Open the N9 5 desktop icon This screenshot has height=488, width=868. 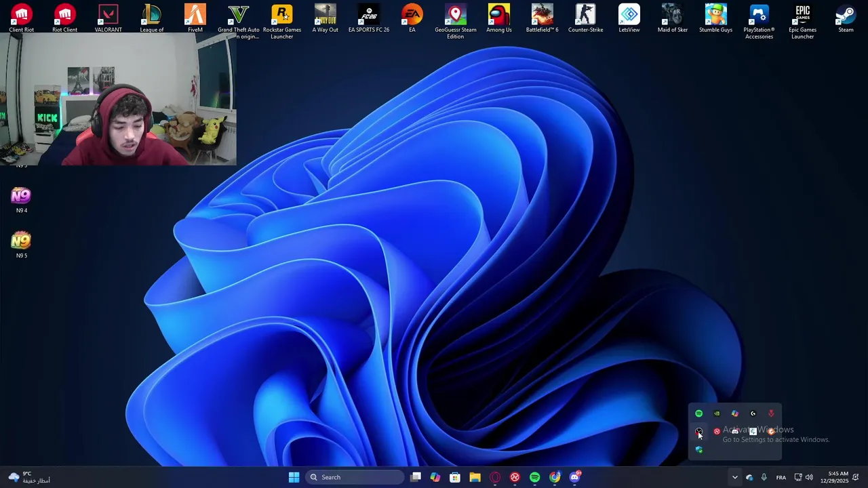22,245
